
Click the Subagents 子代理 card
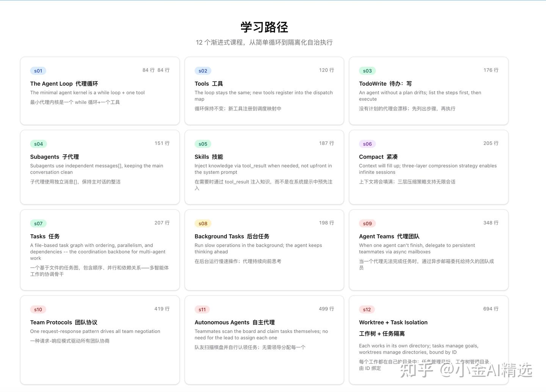click(100, 167)
